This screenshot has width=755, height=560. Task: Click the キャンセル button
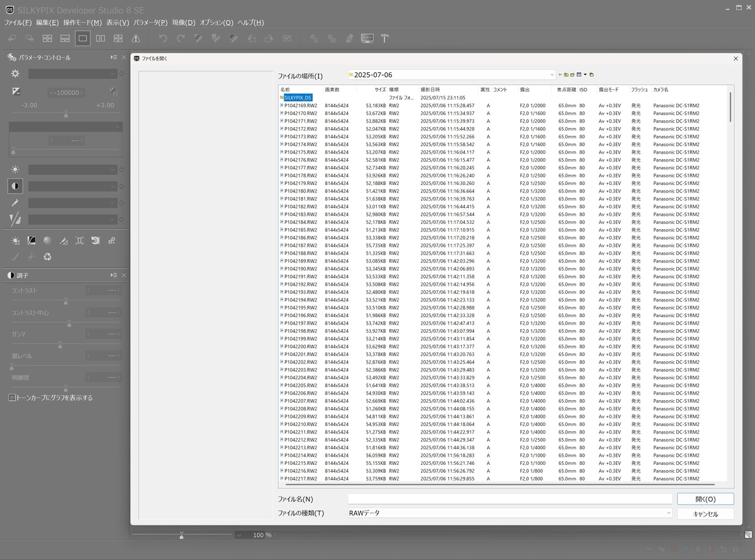click(x=705, y=514)
